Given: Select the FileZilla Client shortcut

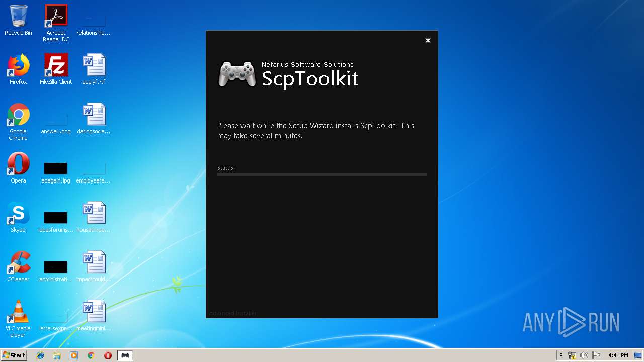Looking at the screenshot, I should click(x=56, y=69).
